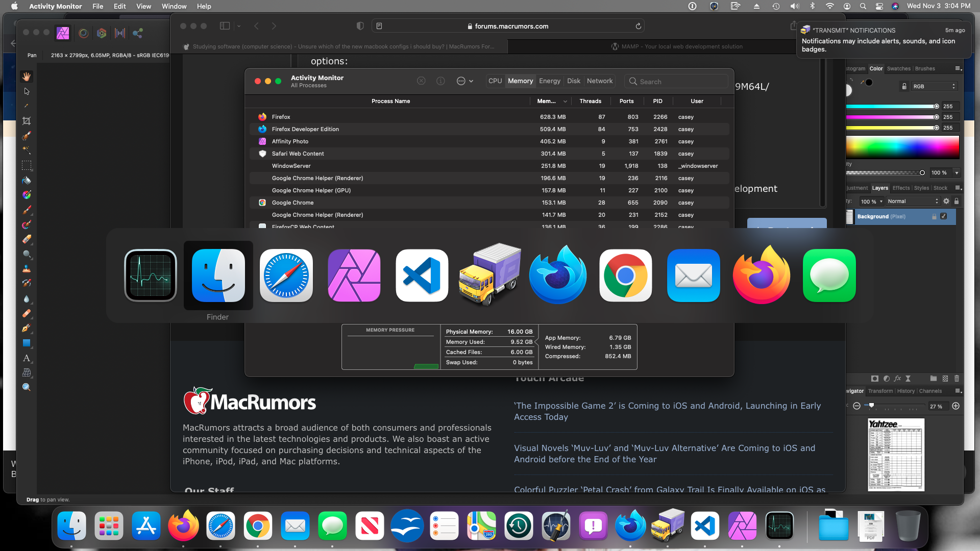
Task: Switch to the Network tab
Action: click(599, 81)
